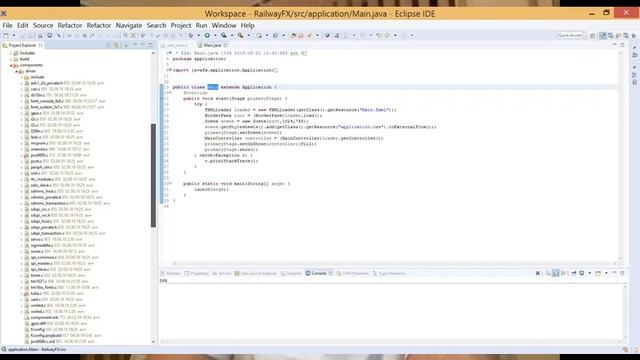Select the sdmmc_host.c file

point(43,191)
